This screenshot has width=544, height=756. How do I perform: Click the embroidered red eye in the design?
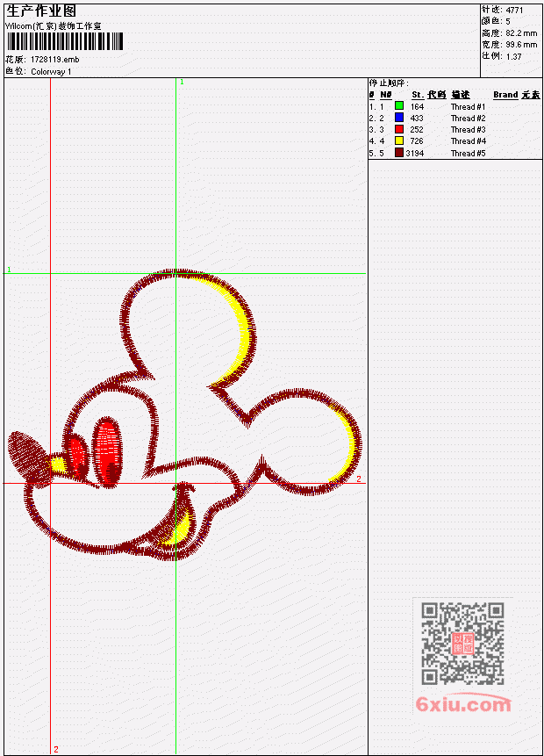107,451
